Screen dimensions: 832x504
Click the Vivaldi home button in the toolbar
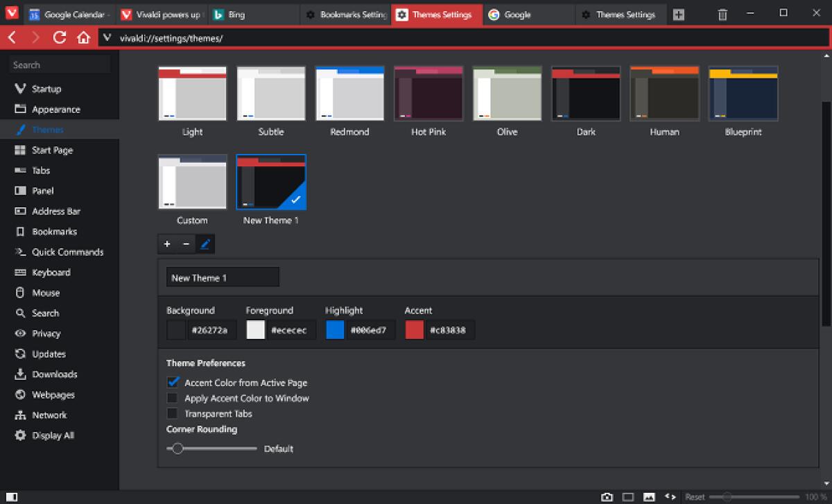(83, 37)
